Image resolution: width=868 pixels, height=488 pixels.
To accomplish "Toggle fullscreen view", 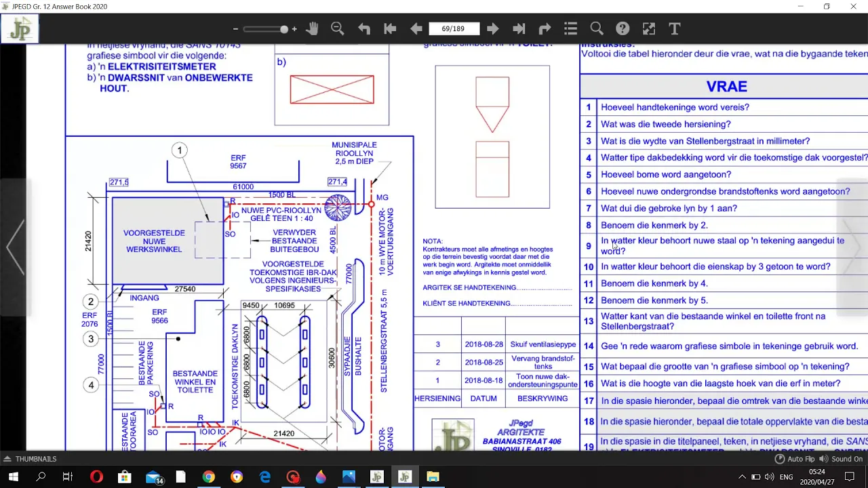I will (x=649, y=28).
